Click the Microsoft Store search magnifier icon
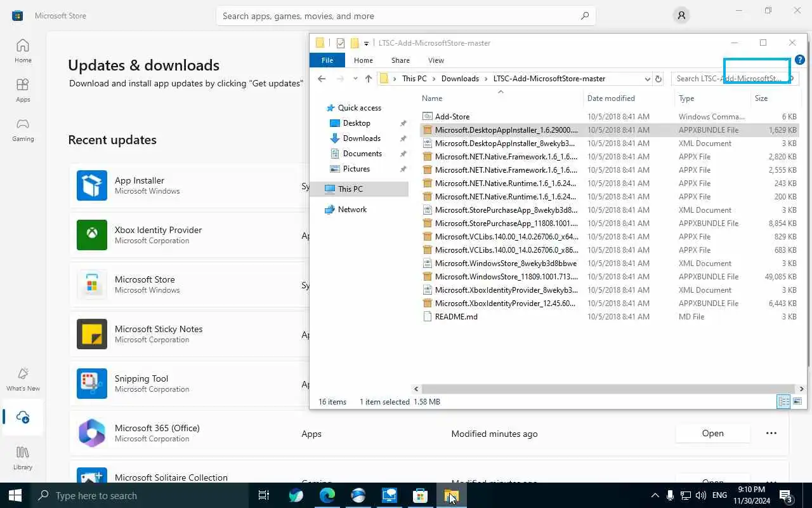 (x=585, y=16)
